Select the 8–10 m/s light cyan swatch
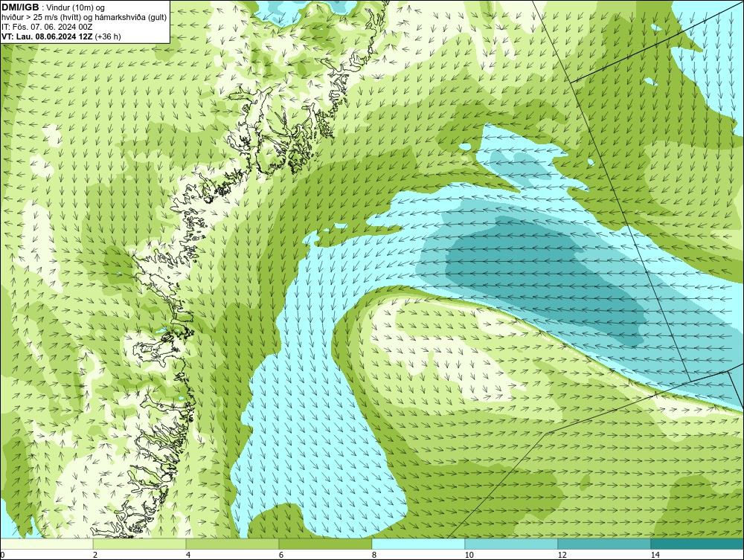Screen dimensions: 744x560 click(x=418, y=544)
